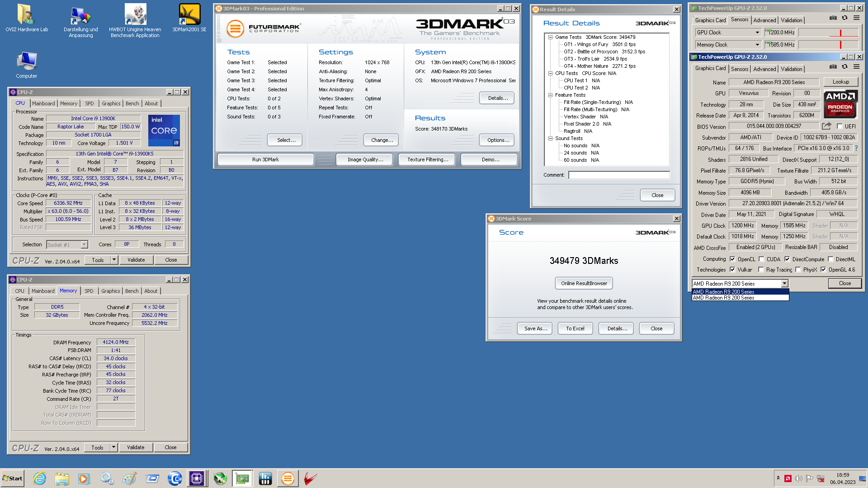Open Advanced tab in front GPU-Z window
Screen dimensions: 868x488
pos(764,69)
